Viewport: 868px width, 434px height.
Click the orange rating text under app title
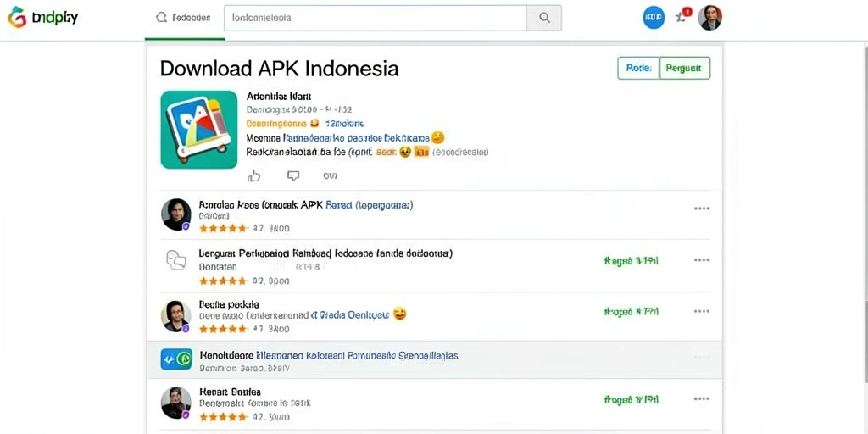coord(276,123)
